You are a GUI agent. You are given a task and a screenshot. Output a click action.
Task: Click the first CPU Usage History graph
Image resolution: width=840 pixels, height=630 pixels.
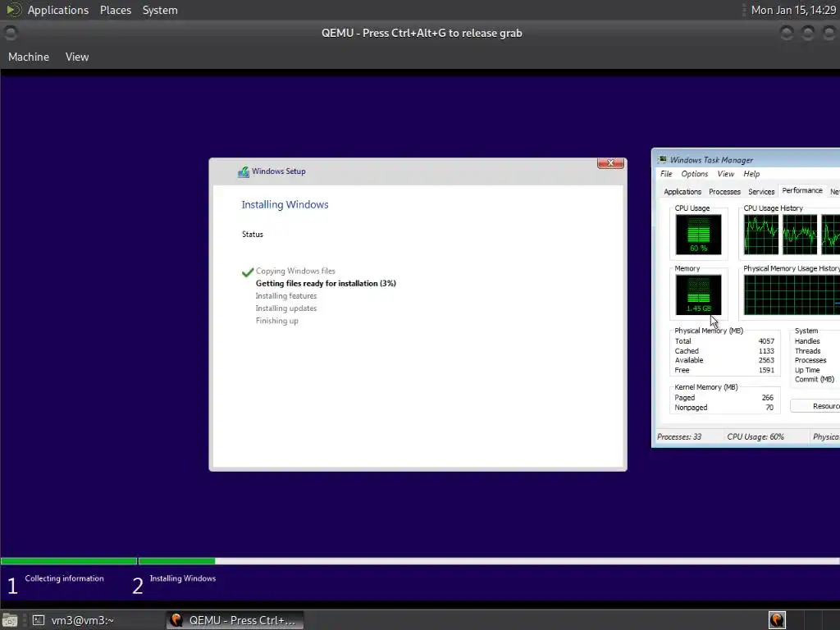[x=760, y=234]
